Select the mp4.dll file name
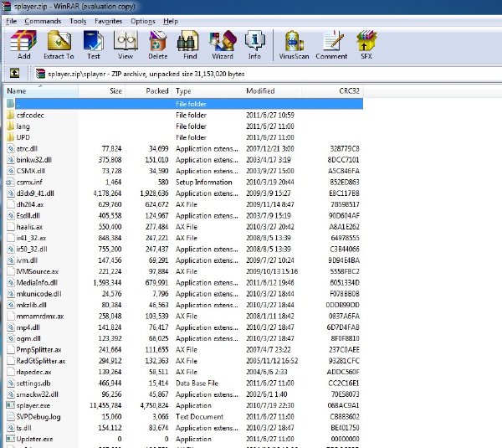The image size is (502, 448). [x=28, y=327]
